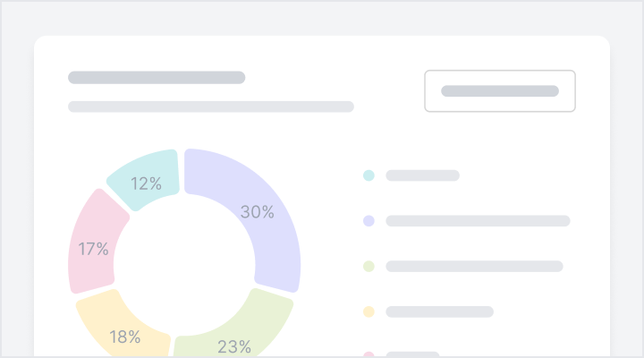The image size is (644, 358).
Task: Click the teal legend dot
Action: point(369,175)
